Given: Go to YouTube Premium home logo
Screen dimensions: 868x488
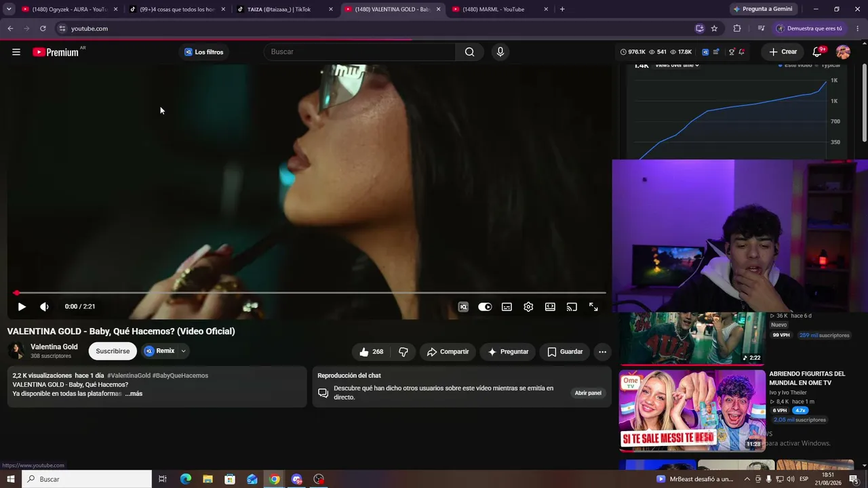Looking at the screenshot, I should (x=56, y=52).
